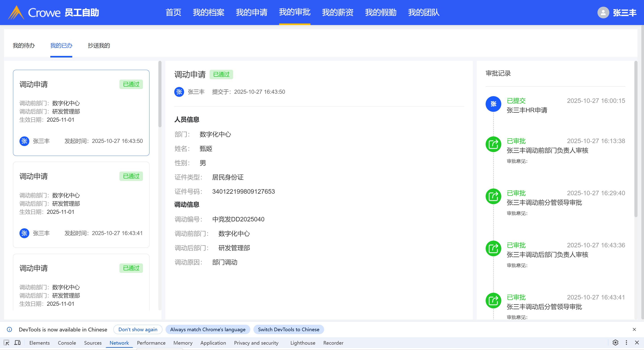This screenshot has height=350, width=644.
Task: Click green approval icon for 调动后部门负责人审核
Action: 493,248
